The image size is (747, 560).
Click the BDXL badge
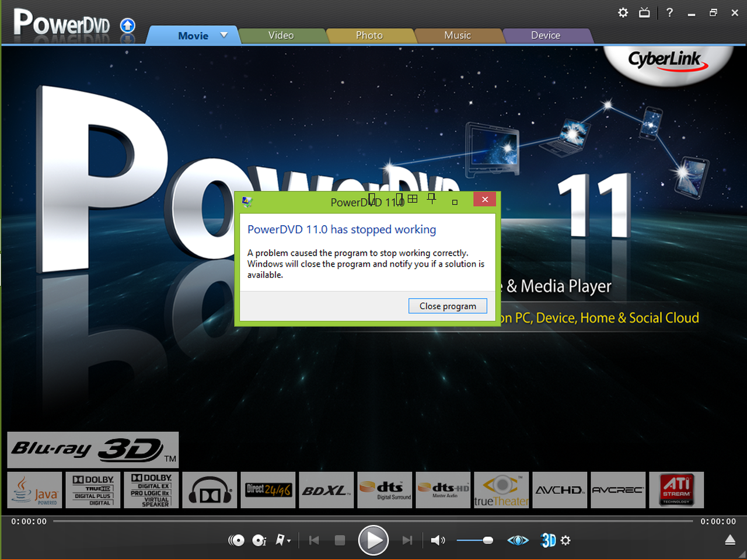tap(326, 490)
